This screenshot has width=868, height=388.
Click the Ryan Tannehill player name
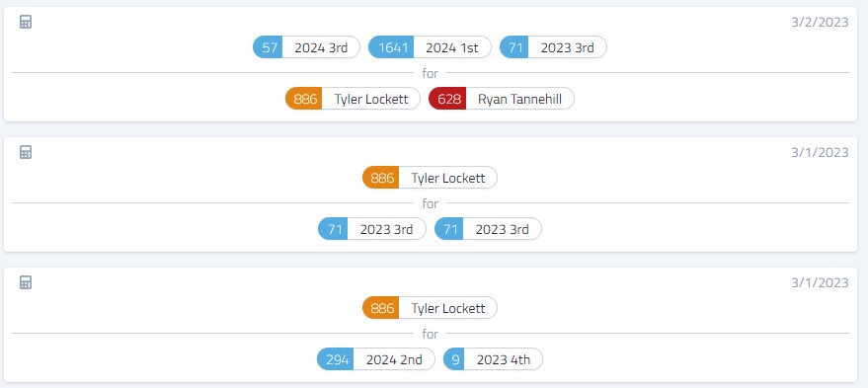click(519, 99)
